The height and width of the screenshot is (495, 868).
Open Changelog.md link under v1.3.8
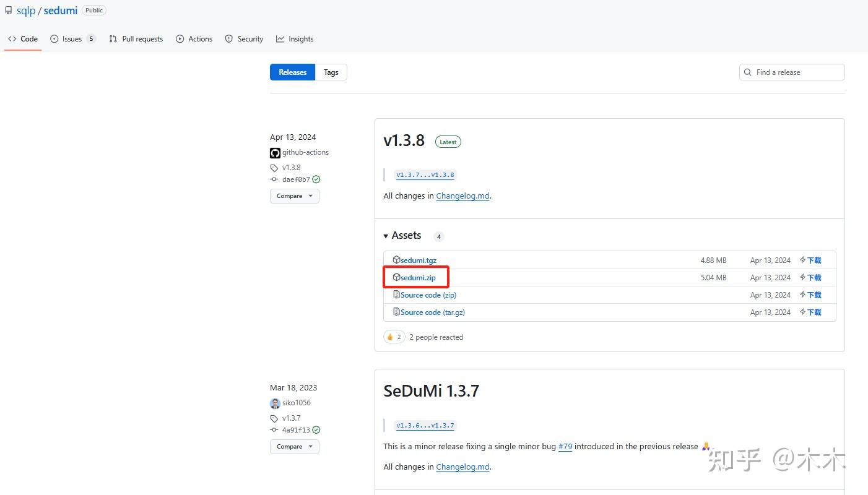(463, 196)
